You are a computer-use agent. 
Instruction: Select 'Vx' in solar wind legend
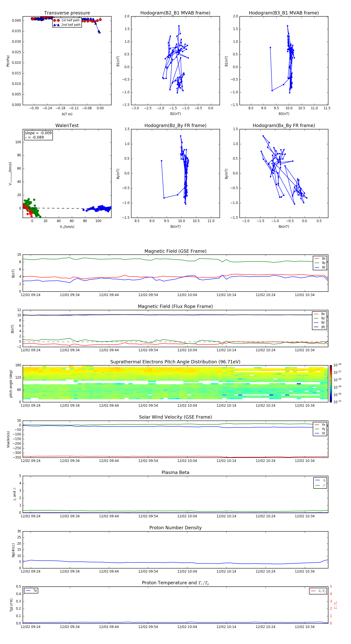[x=320, y=424]
